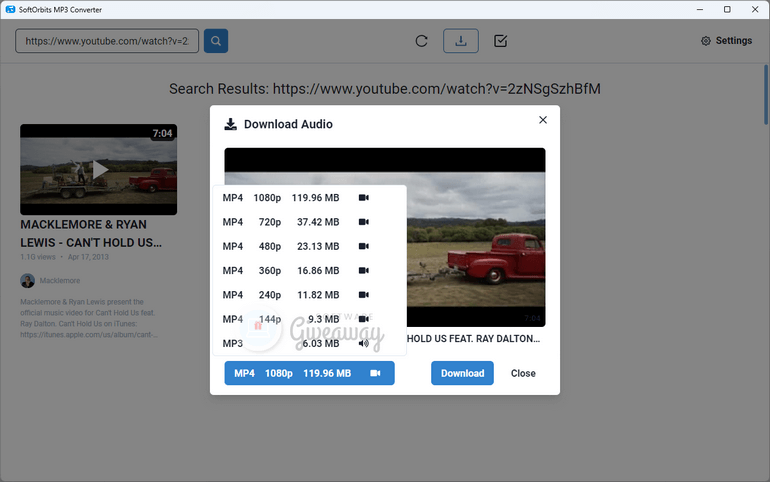Pick MP4 144p 9.3 MB entry
770x482 pixels.
coord(309,319)
